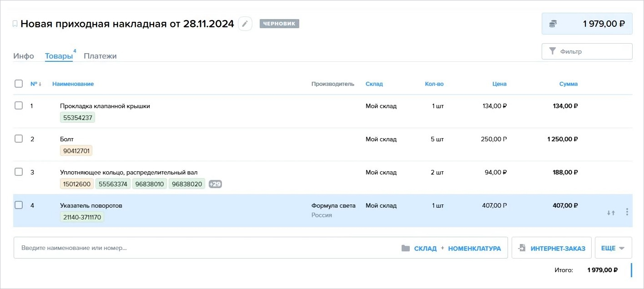Click the bookmark icon before the invoice title
The height and width of the screenshot is (289, 644).
tap(15, 24)
